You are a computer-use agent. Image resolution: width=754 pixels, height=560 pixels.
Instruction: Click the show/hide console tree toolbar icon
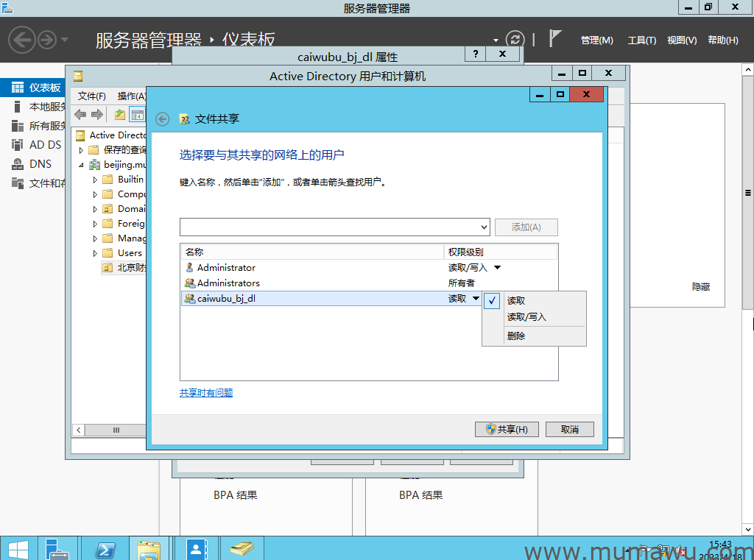coord(137,114)
